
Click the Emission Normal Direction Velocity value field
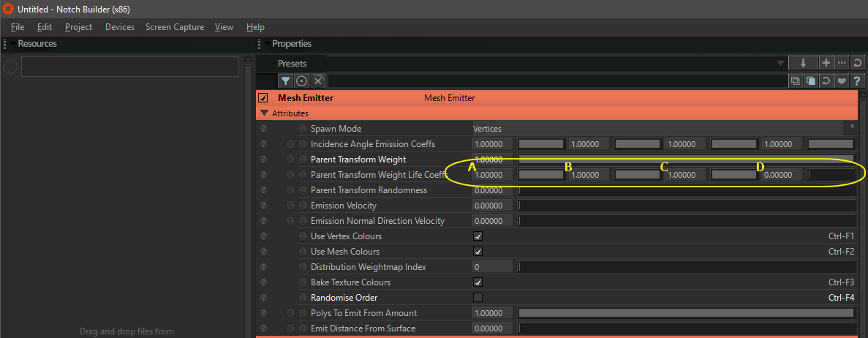point(493,221)
